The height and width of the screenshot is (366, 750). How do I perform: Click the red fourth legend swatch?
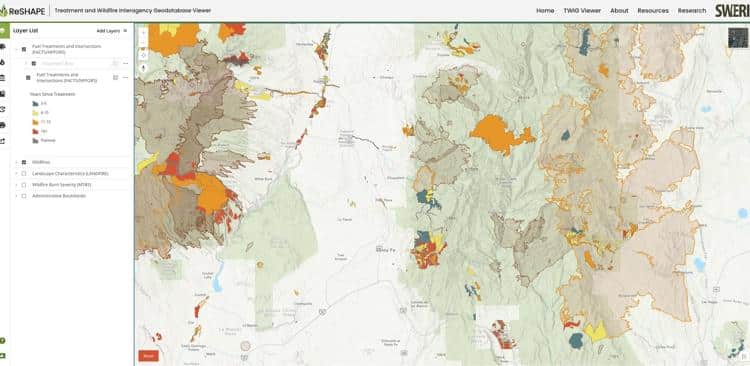[35, 131]
